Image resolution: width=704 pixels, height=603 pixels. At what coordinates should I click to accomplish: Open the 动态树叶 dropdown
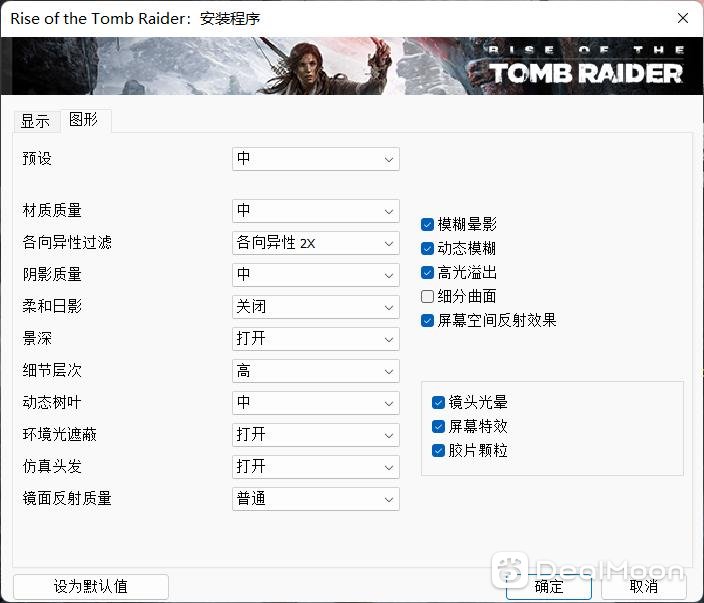tap(316, 403)
